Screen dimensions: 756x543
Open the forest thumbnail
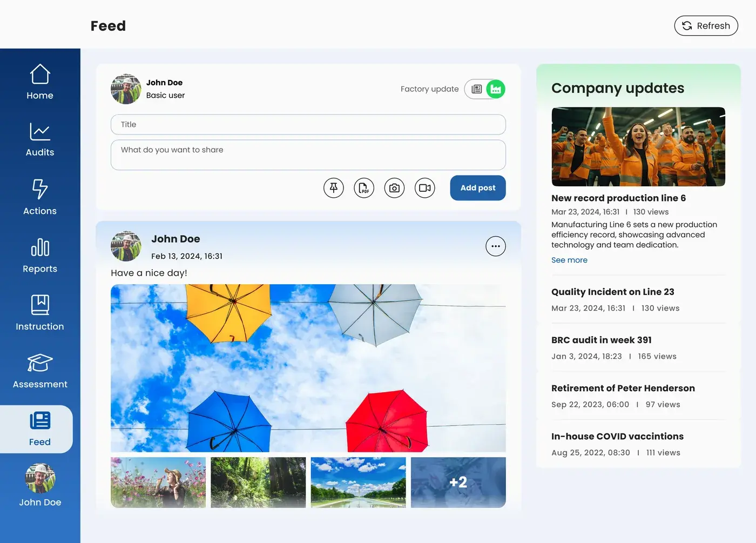click(258, 482)
